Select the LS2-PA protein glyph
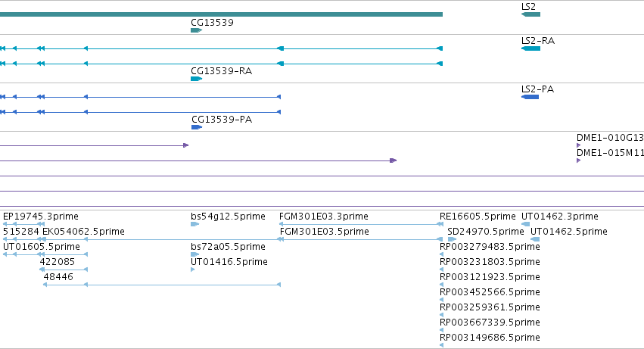 point(530,97)
